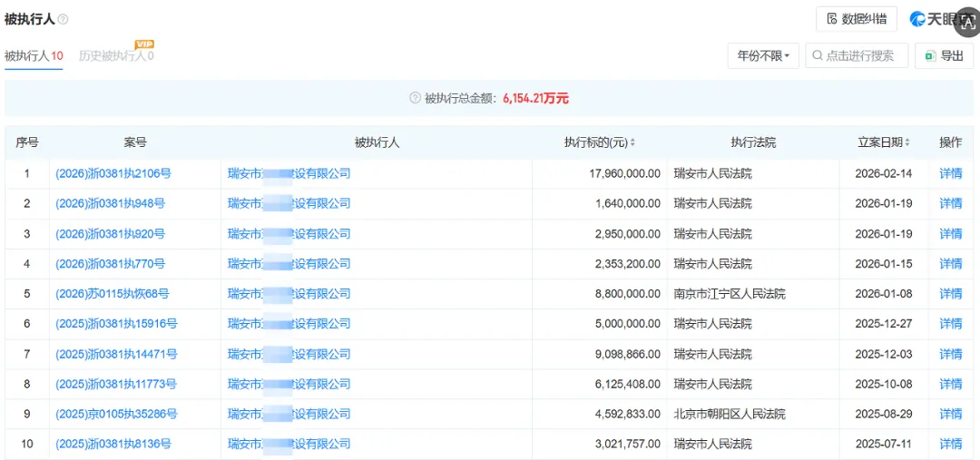The width and height of the screenshot is (980, 460).
Task: Click the translate overlay icon at top right
Action: [x=966, y=19]
